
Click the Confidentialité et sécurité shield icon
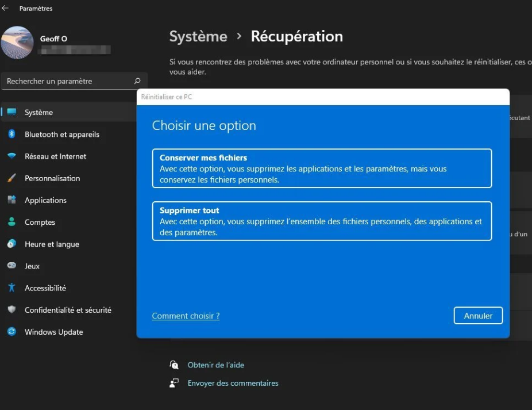click(x=11, y=309)
